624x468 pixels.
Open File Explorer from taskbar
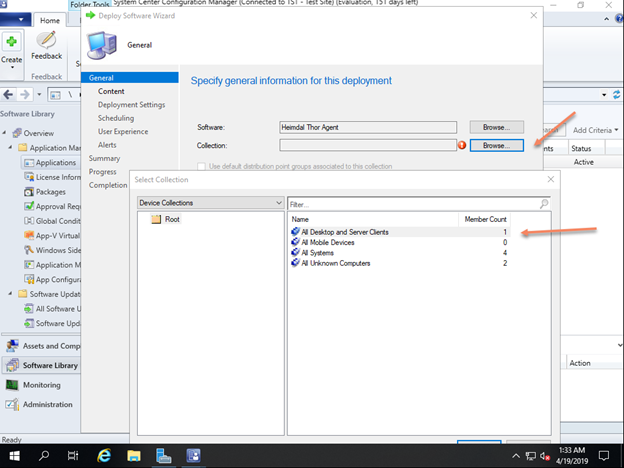[134, 456]
